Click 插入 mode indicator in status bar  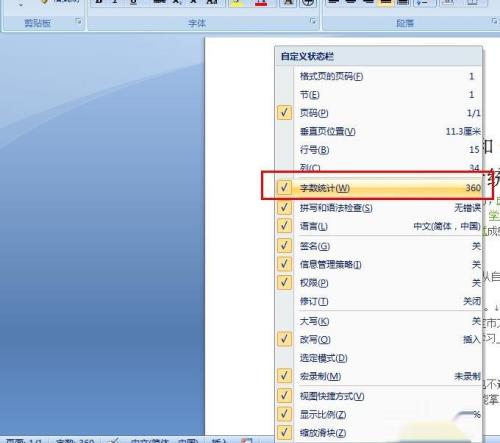click(219, 440)
